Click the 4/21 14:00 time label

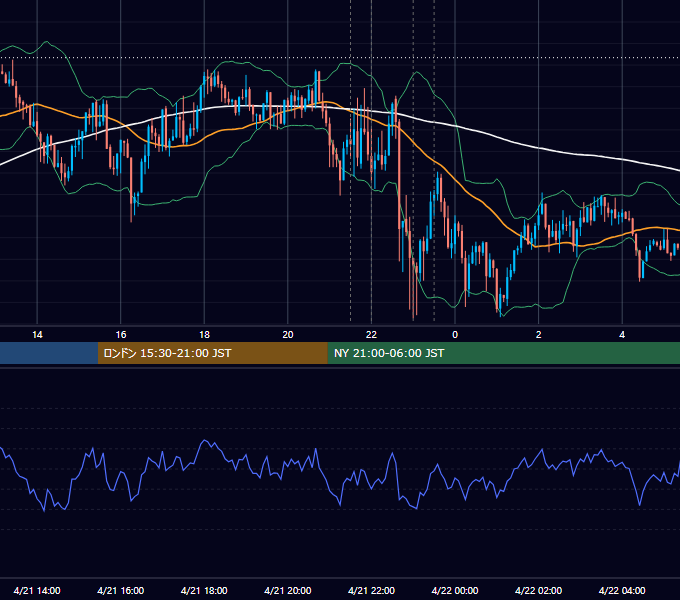click(37, 590)
